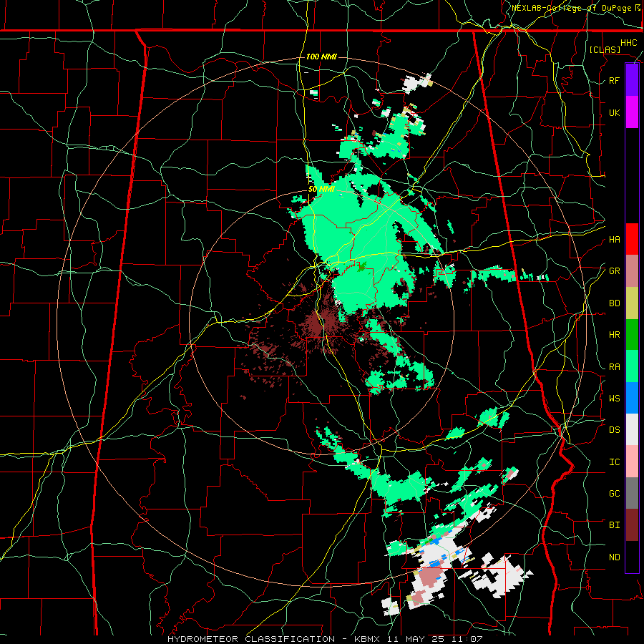This screenshot has height=644, width=644.
Task: Click the IC legend label
Action: [x=614, y=462]
